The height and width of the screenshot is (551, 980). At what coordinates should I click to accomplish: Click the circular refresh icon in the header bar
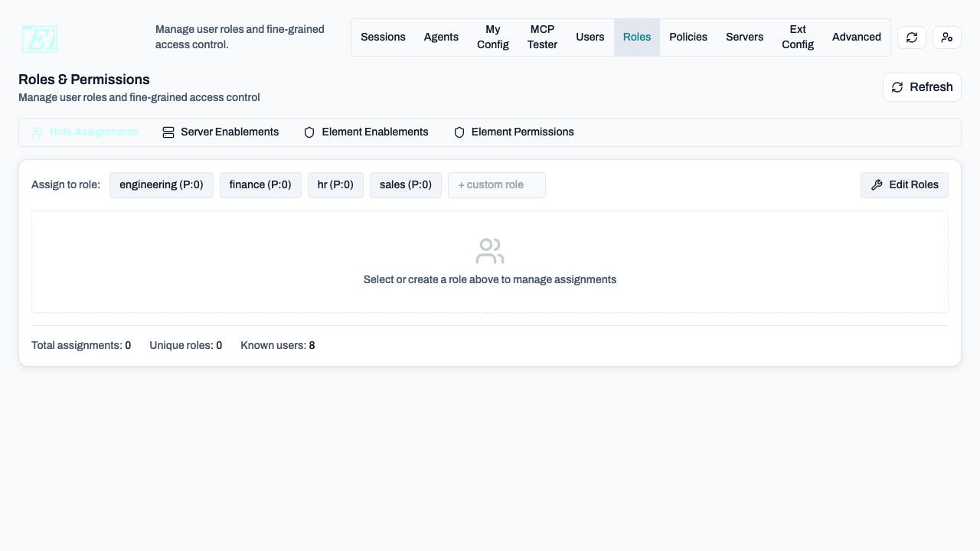click(x=911, y=37)
